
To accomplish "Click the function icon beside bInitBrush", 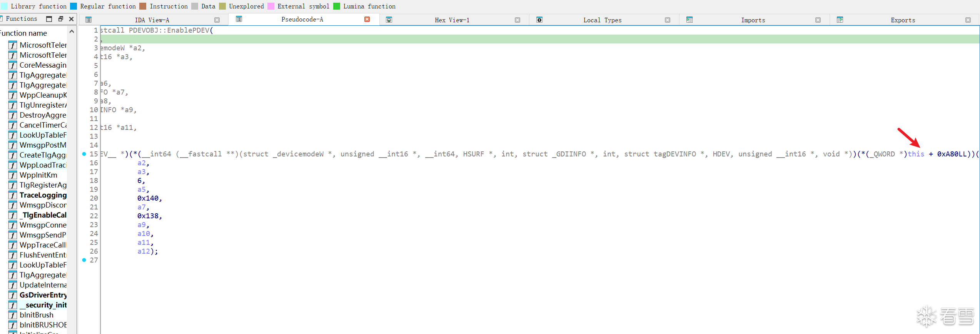I will [13, 315].
